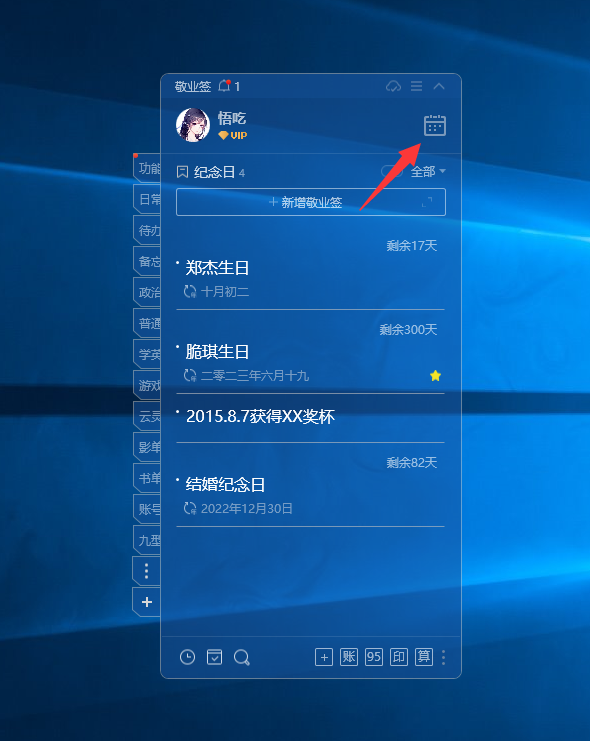
Task: Open the calendar view icon
Action: (434, 125)
